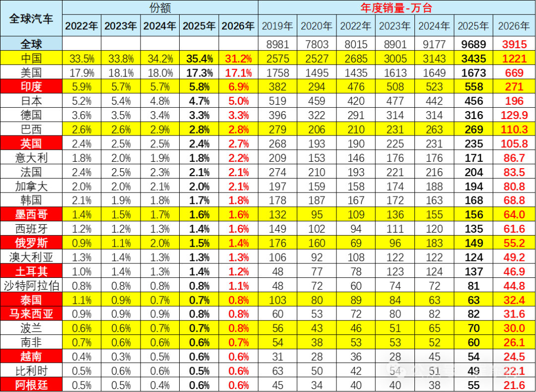Click the 德国 row label
The width and height of the screenshot is (536, 392).
coord(31,115)
